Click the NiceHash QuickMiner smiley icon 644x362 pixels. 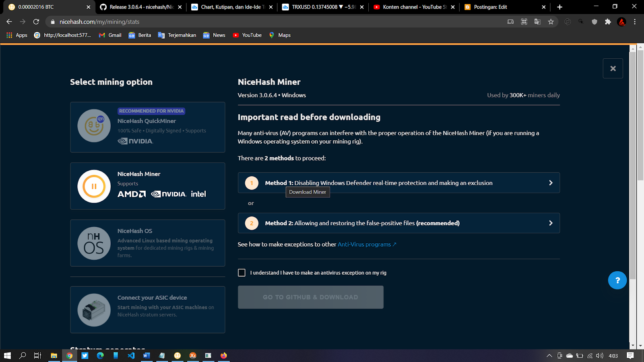pyautogui.click(x=94, y=125)
